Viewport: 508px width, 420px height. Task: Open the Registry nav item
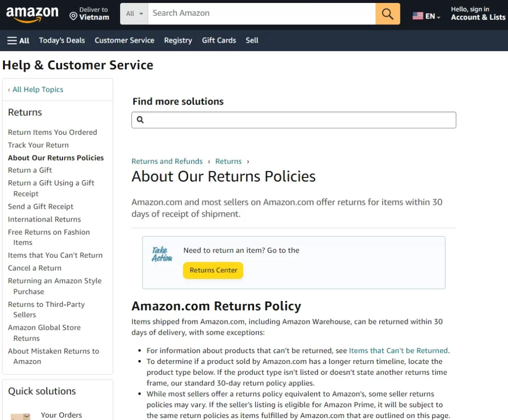(x=178, y=41)
